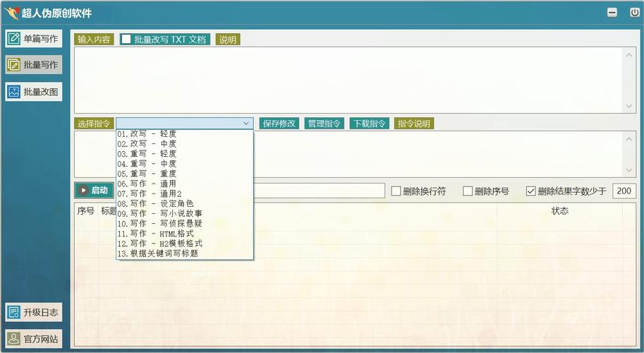Click the play icon on 启动 button
Viewport: 644px width, 353px height.
click(x=83, y=190)
